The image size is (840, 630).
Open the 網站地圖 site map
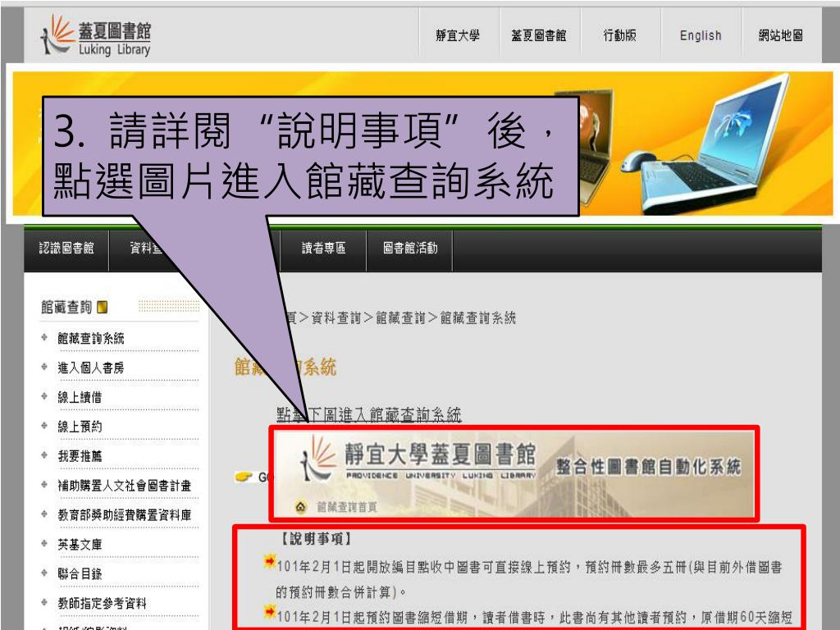781,35
